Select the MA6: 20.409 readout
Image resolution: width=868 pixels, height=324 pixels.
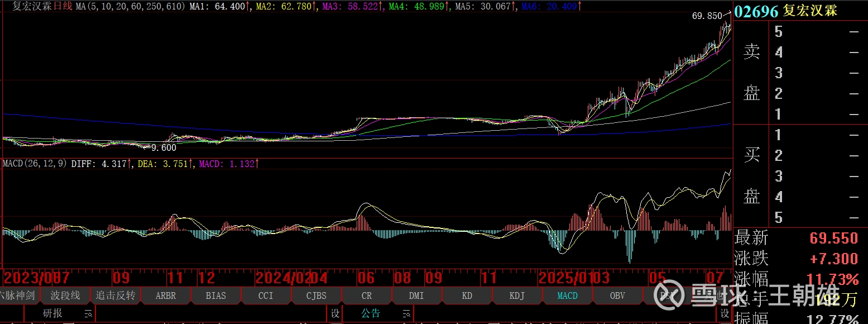click(x=552, y=7)
